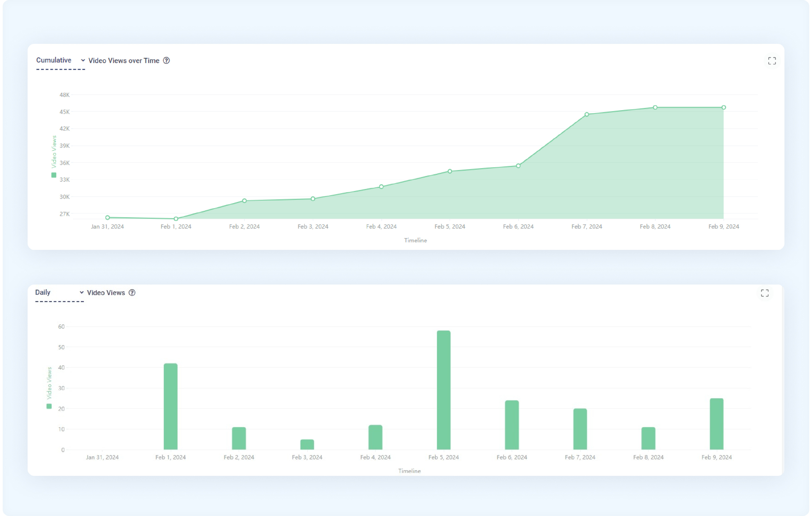Select the Feb 8 point on cumulative line
The width and height of the screenshot is (812, 516).
[x=655, y=107]
